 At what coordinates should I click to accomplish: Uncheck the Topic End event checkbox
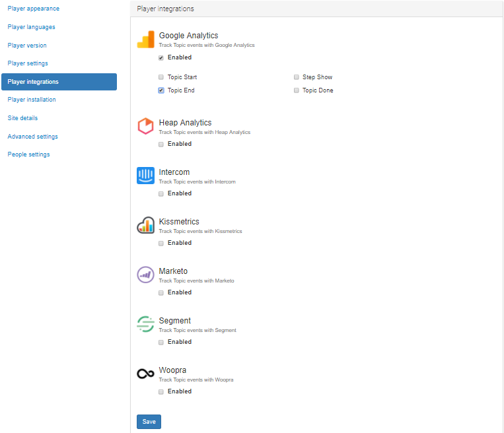[x=161, y=90]
